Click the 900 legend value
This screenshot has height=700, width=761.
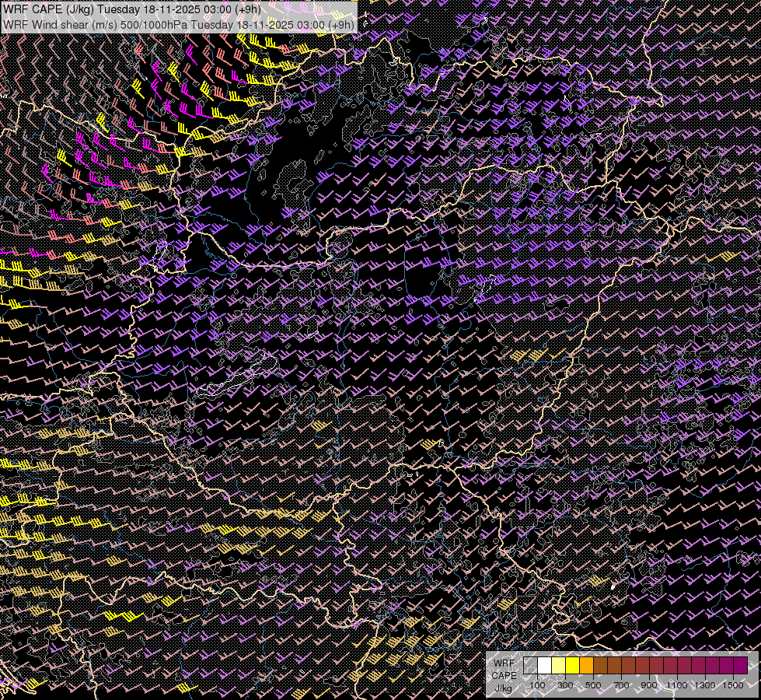(649, 685)
